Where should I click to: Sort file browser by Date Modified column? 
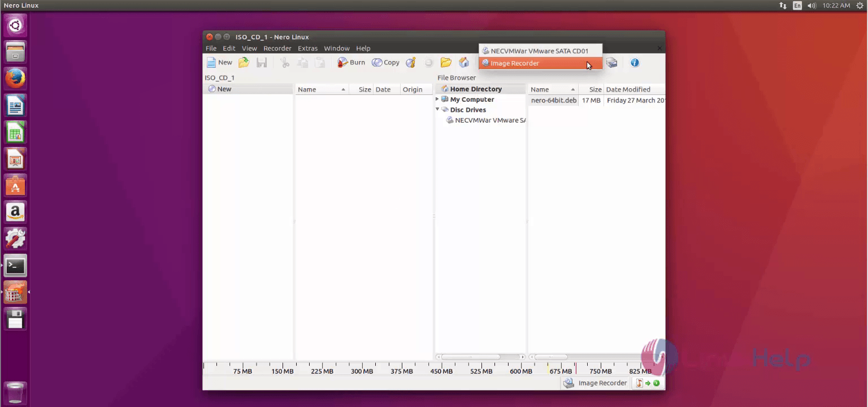click(635, 89)
